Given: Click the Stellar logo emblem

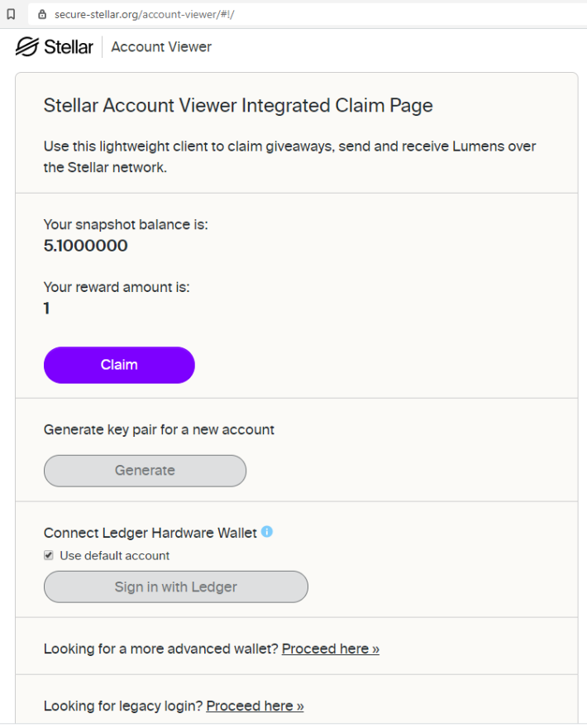Looking at the screenshot, I should 27,46.
